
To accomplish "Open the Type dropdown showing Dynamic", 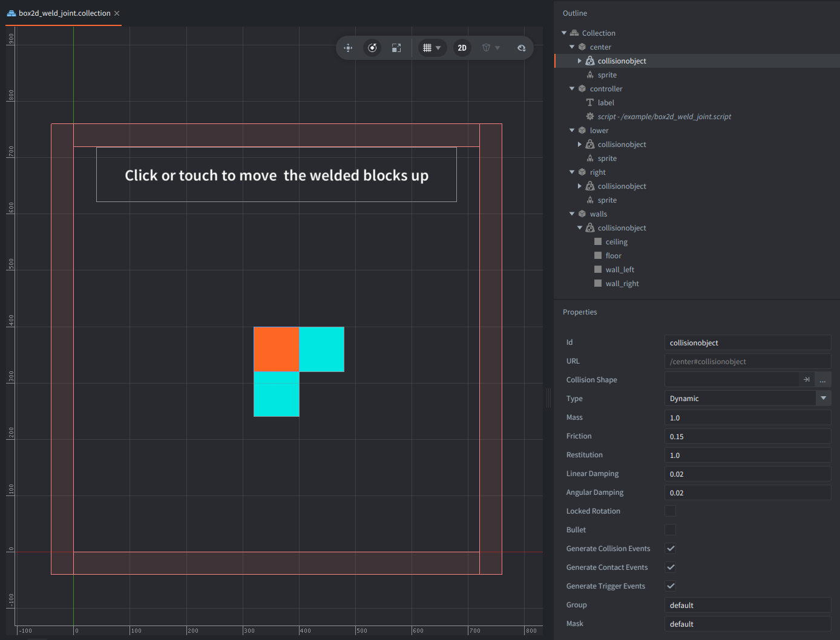I will coord(747,398).
